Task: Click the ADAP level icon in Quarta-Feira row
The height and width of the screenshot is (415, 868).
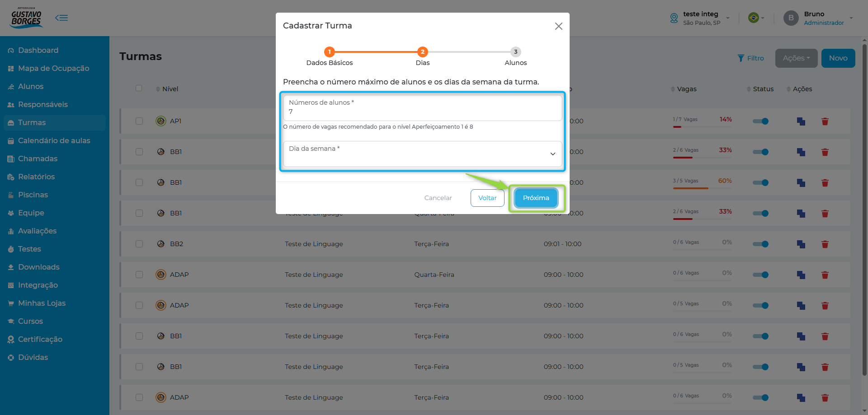Action: click(161, 275)
